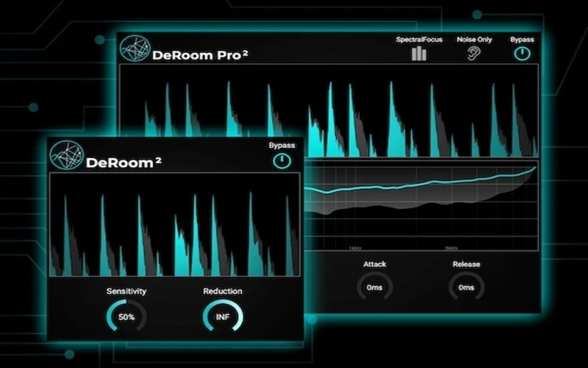The height and width of the screenshot is (368, 588).
Task: Toggle the Bypass power button in DeRoom Pro
Action: point(522,54)
